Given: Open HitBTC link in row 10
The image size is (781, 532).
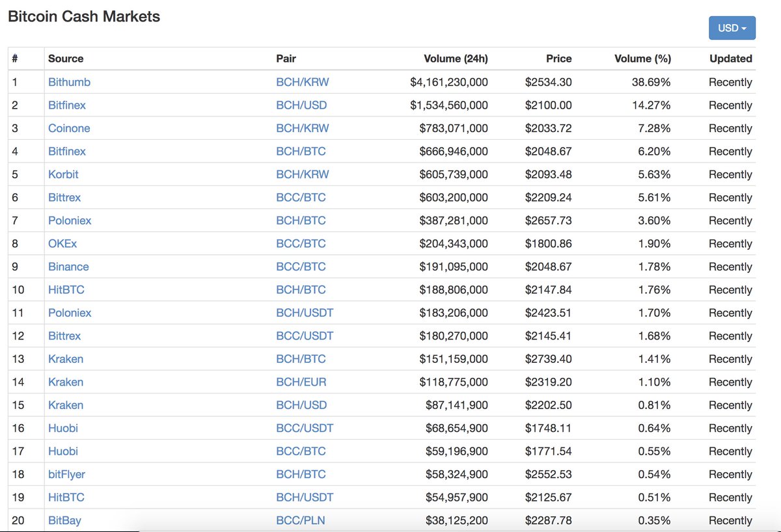Looking at the screenshot, I should tap(66, 289).
